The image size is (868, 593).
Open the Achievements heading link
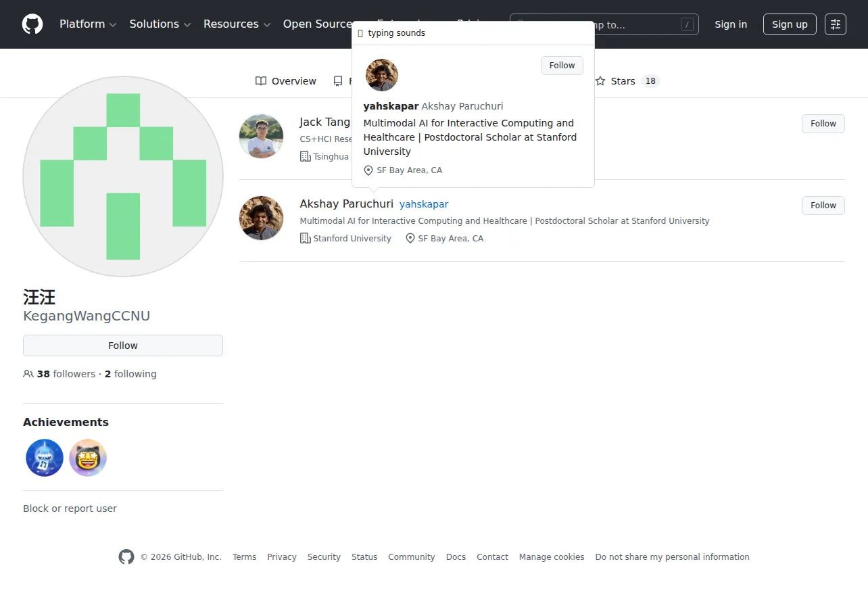[x=66, y=422]
